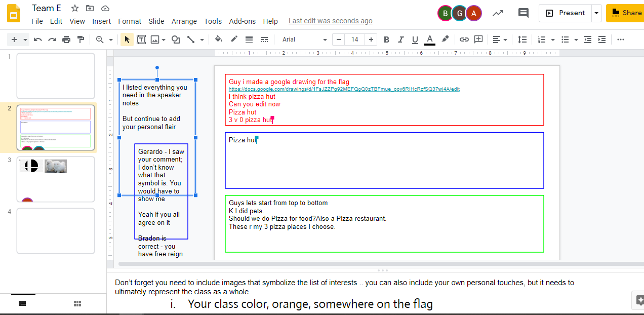
Task: Open Border dash options
Action: (x=264, y=40)
